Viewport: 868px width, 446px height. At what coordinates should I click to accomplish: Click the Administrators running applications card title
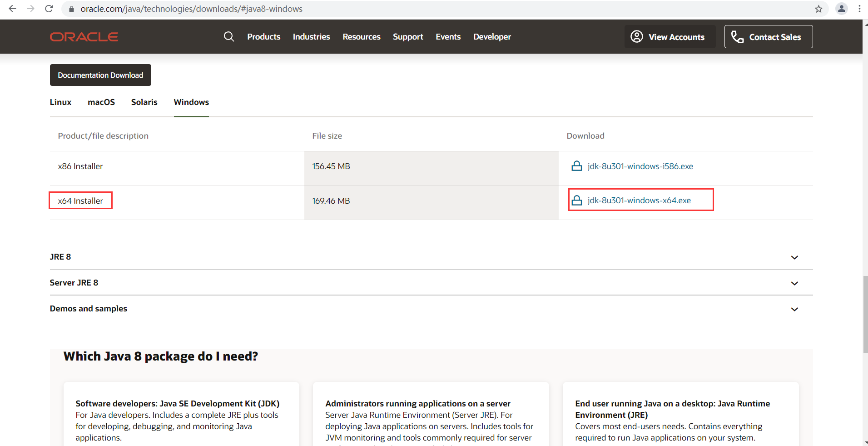418,404
